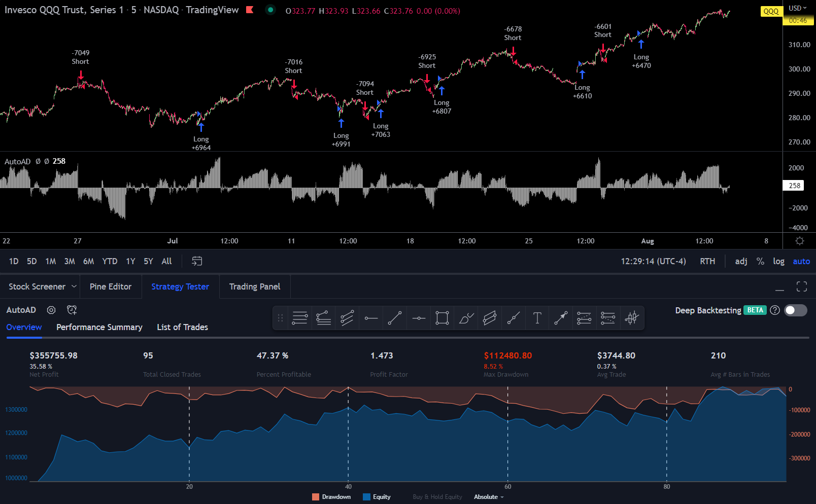Click the strategy alert clock icon
The width and height of the screenshot is (816, 504).
[72, 310]
